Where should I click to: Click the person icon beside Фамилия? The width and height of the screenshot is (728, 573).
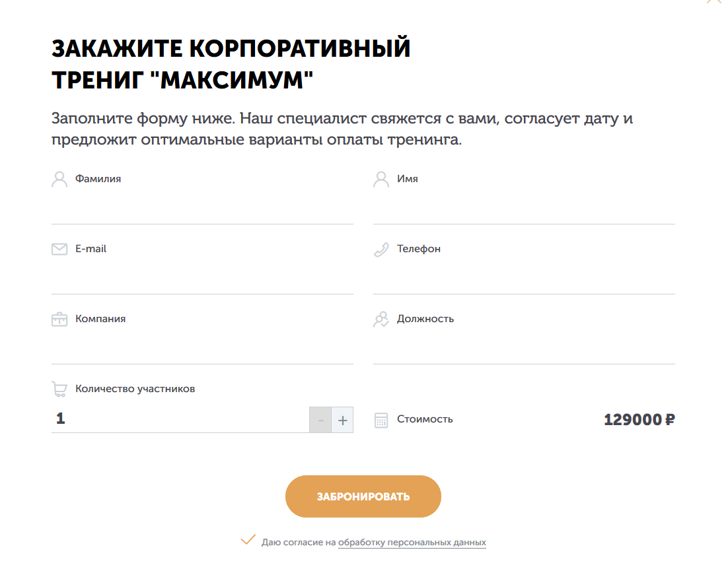click(x=59, y=180)
